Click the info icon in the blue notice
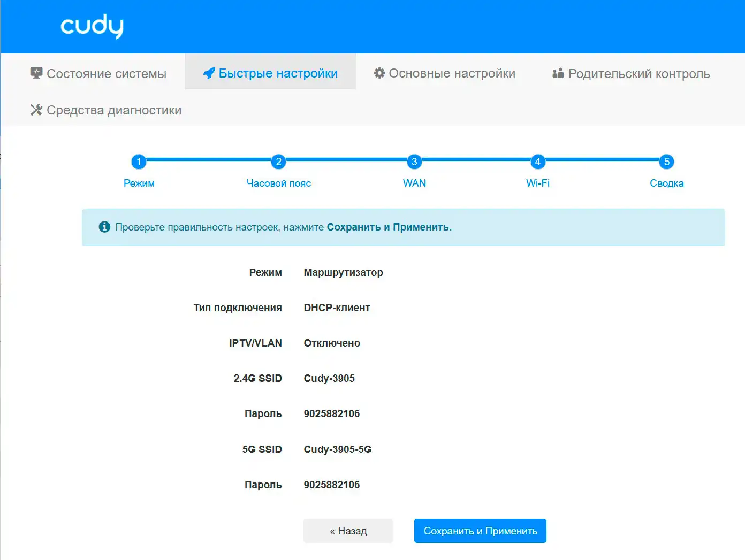 pyautogui.click(x=104, y=227)
